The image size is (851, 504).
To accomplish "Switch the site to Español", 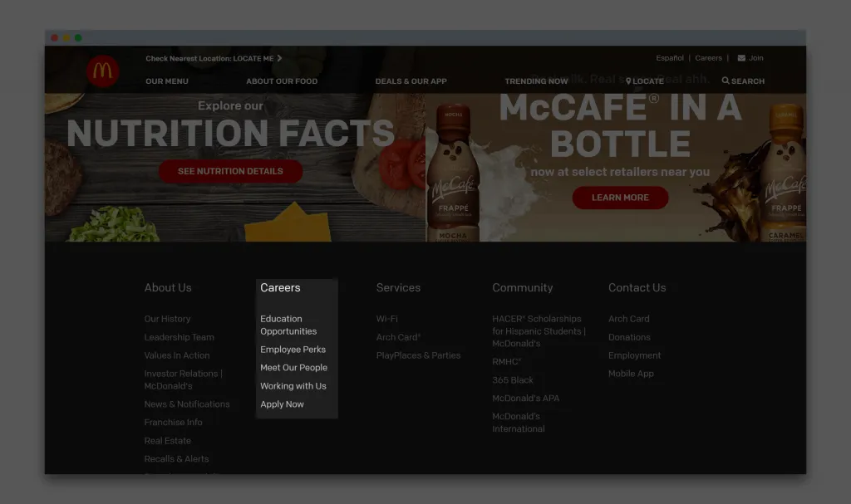I will click(669, 58).
